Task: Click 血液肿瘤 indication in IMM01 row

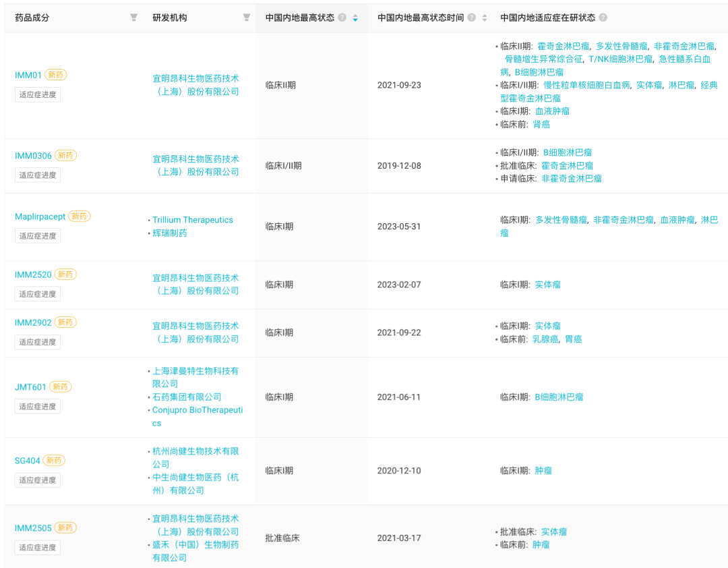Action: tap(552, 111)
